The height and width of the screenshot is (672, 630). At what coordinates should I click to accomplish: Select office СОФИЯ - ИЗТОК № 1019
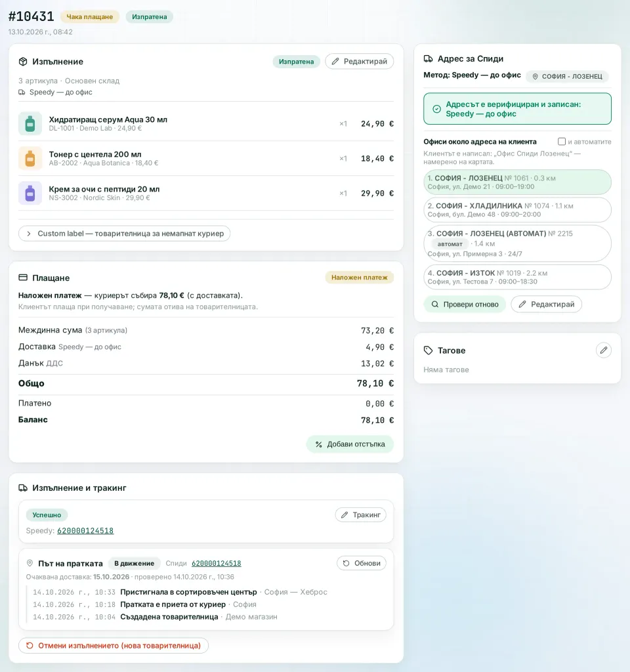[517, 277]
